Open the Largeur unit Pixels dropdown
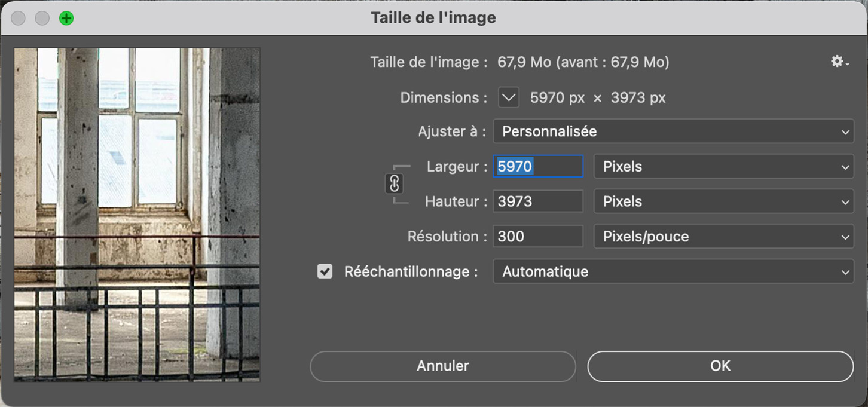 pyautogui.click(x=723, y=167)
